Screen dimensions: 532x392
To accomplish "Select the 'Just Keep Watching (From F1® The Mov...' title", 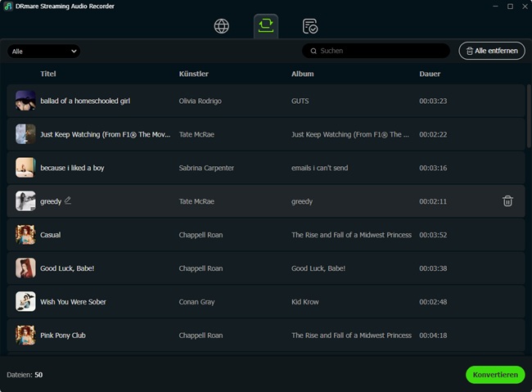I will click(106, 134).
